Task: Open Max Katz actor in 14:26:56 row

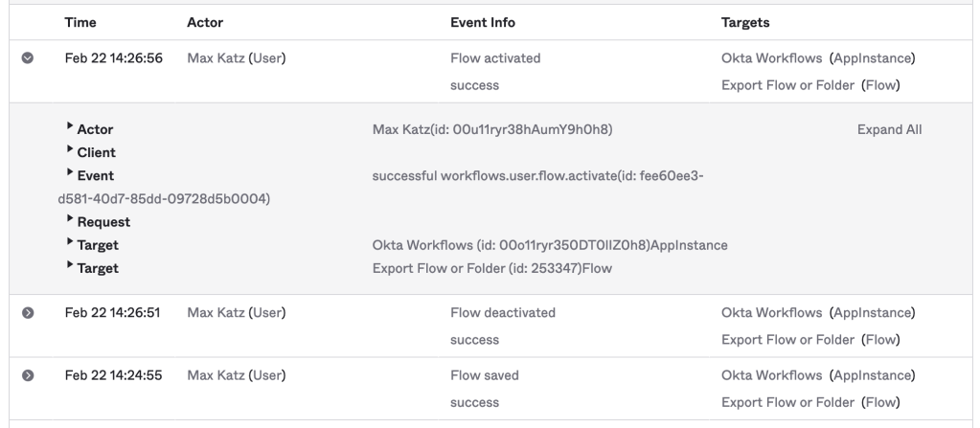Action: (x=216, y=58)
